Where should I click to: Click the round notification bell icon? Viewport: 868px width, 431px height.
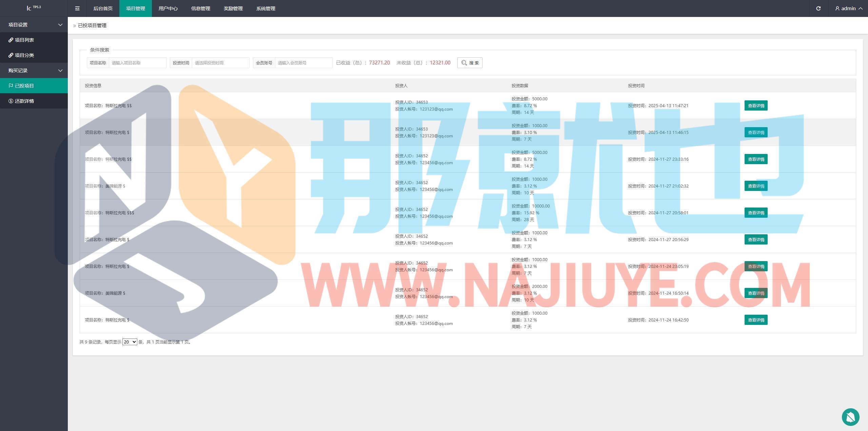(x=850, y=417)
